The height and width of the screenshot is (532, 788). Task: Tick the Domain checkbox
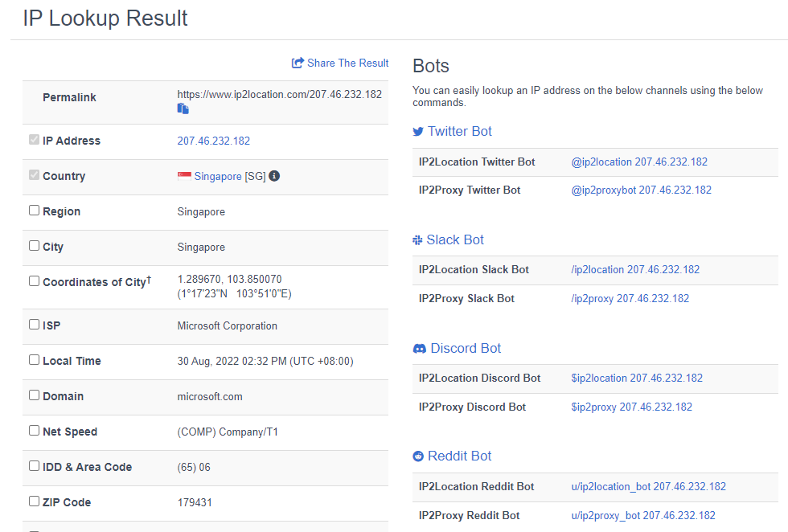34,395
